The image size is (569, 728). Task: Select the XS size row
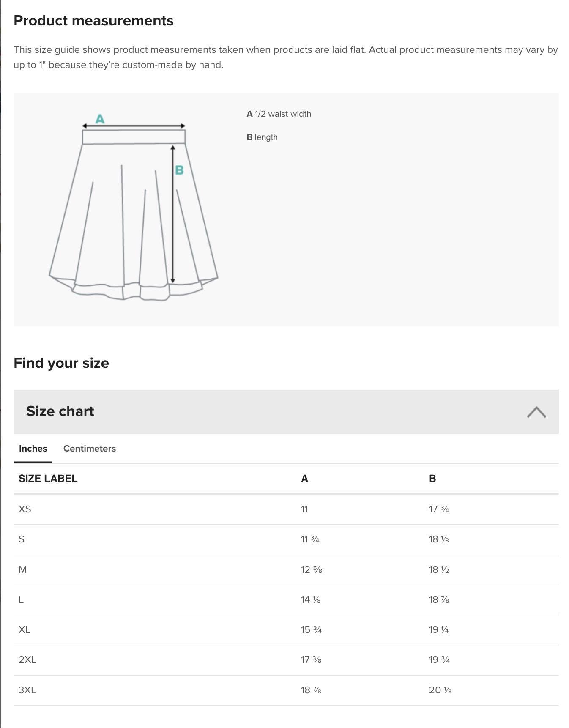pos(24,509)
